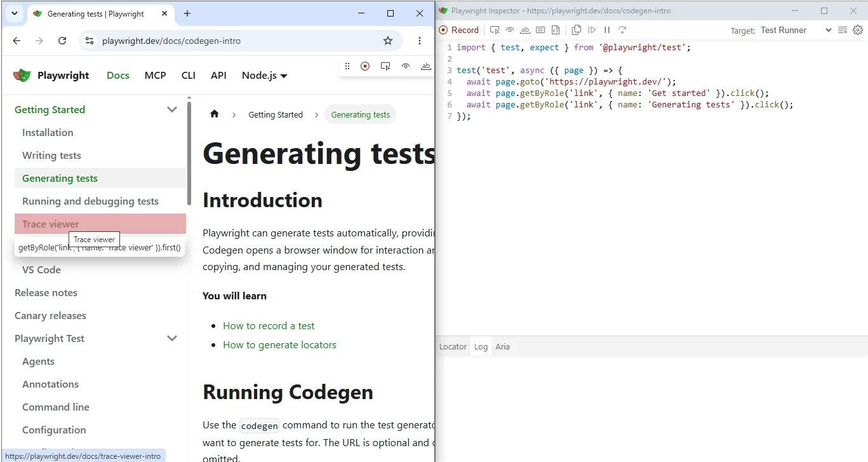Bookmark the page with the star icon
This screenshot has height=462, width=868.
[x=388, y=41]
